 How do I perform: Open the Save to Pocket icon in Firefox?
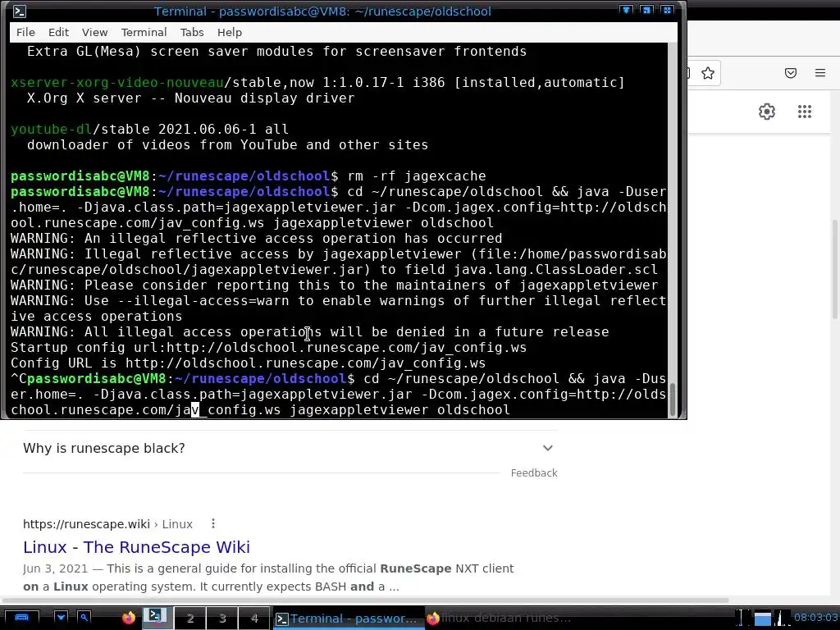click(x=791, y=73)
